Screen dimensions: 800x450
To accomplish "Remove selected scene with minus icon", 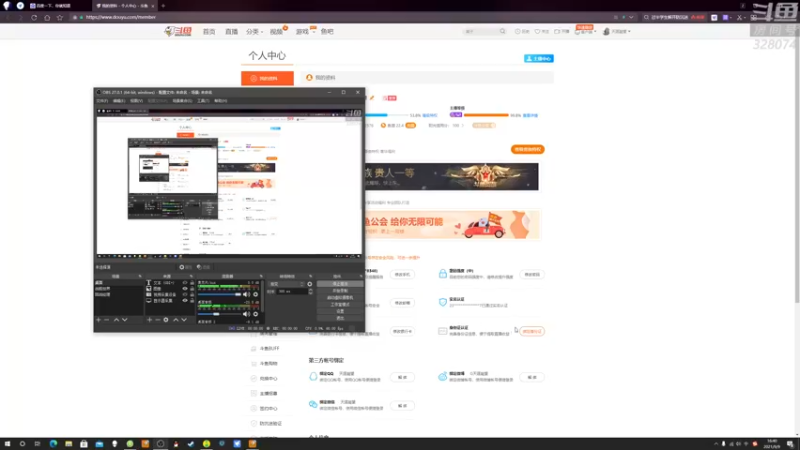I will tap(107, 319).
